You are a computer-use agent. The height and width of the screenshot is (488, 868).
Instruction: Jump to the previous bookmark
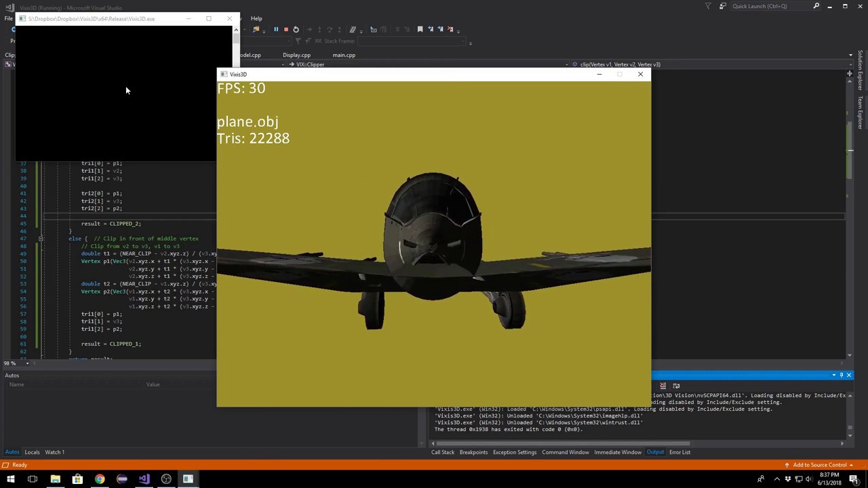pyautogui.click(x=431, y=29)
